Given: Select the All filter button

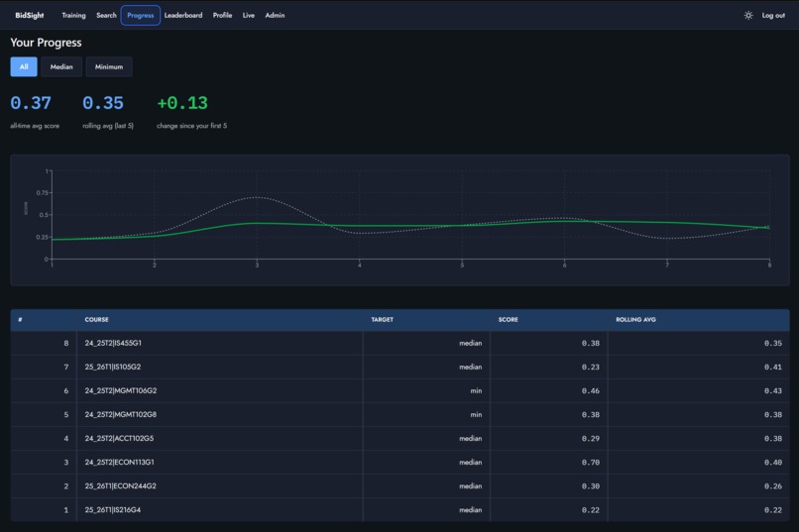Looking at the screenshot, I should (x=24, y=66).
